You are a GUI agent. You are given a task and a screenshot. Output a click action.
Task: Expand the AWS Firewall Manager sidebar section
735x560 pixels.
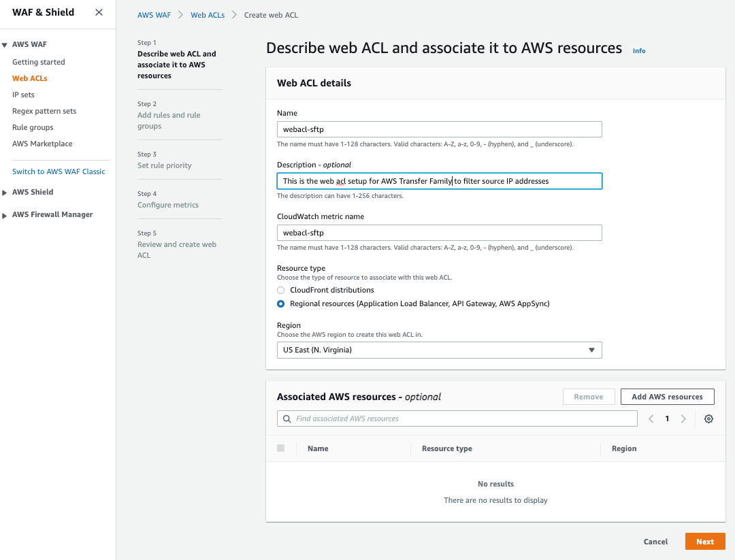(6, 214)
